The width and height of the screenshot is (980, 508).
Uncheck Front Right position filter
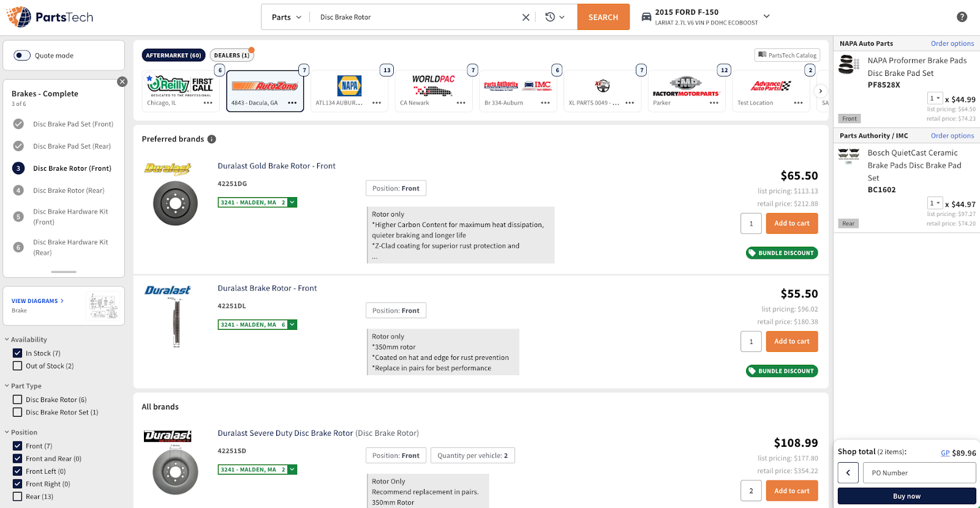pyautogui.click(x=17, y=484)
